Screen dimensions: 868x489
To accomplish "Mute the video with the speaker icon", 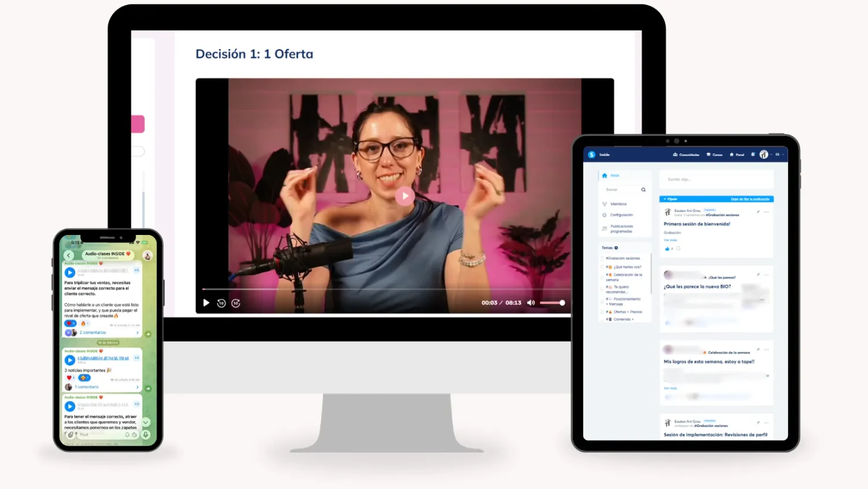I will [x=531, y=303].
